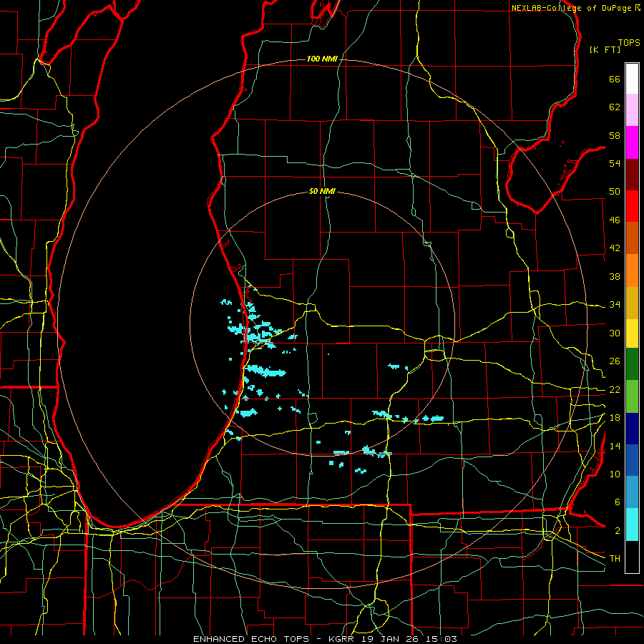
Task: Click the "46" legend value
Action: [x=615, y=220]
